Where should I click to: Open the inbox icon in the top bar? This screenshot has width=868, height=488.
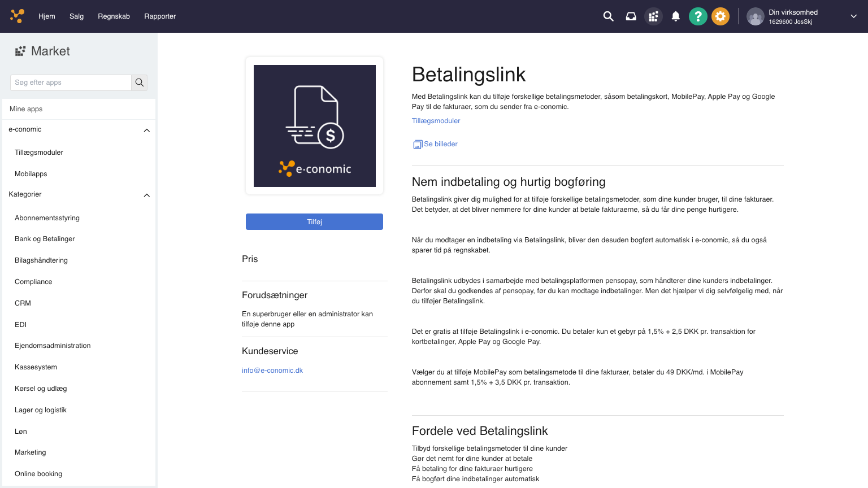[631, 16]
